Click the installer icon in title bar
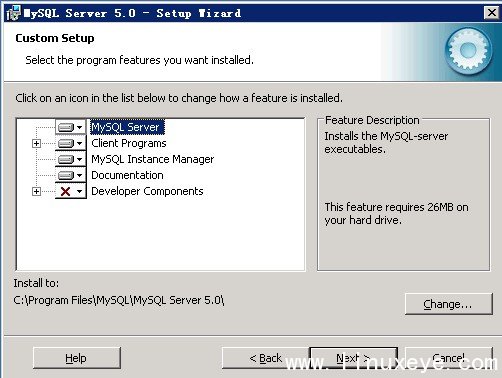This screenshot has height=378, width=502. [13, 13]
